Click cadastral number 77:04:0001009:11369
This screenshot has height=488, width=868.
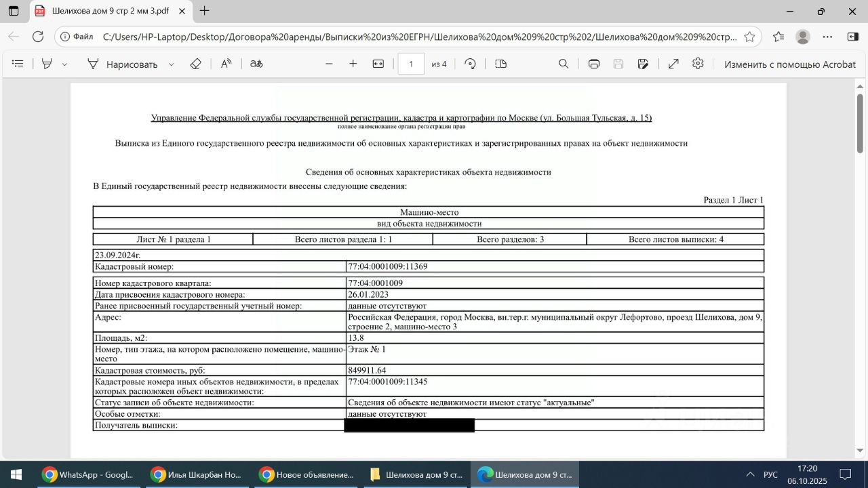pyautogui.click(x=387, y=266)
